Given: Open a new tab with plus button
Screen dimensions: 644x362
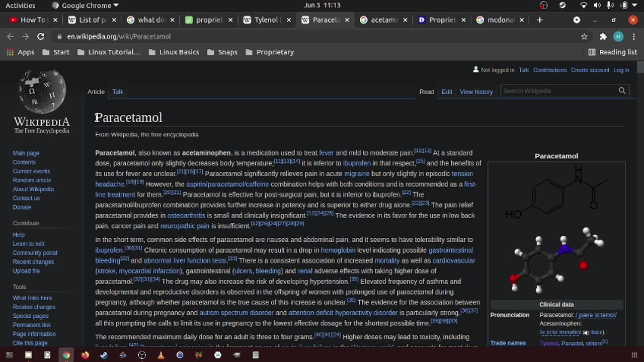Looking at the screenshot, I should 540,20.
